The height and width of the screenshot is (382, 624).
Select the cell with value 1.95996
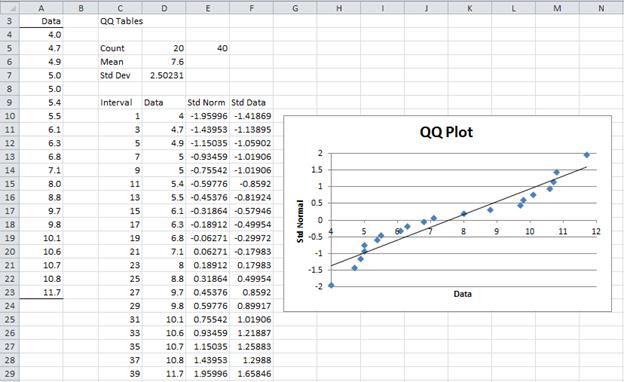(208, 374)
